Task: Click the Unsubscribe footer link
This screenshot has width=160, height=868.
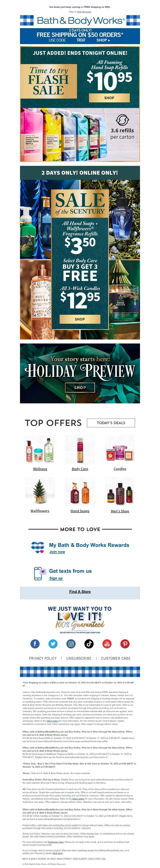Action: [x=79, y=658]
